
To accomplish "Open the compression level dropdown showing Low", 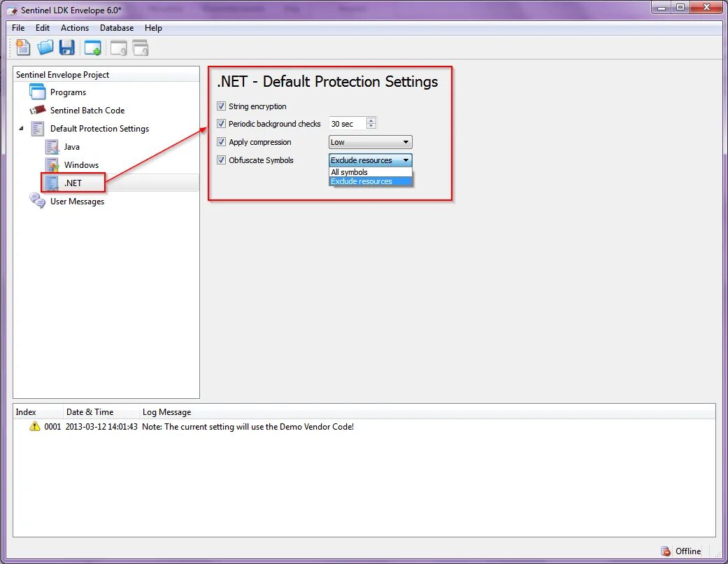I will (x=370, y=141).
